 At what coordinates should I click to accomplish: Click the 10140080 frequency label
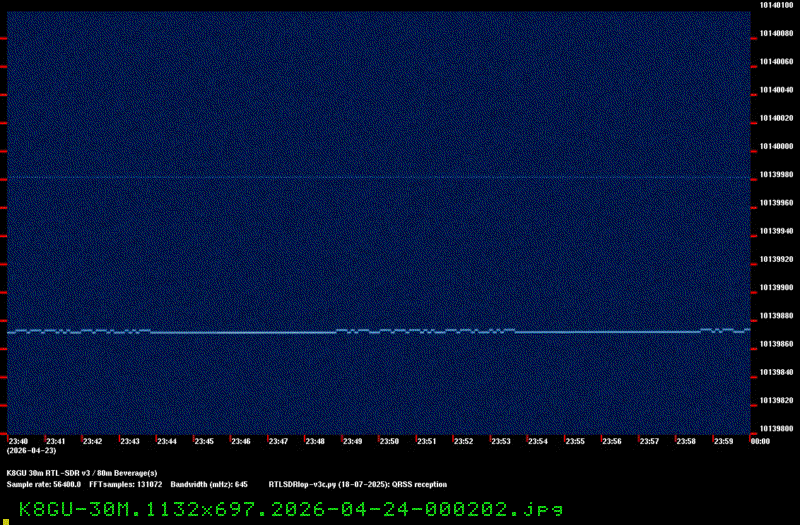pos(777,34)
